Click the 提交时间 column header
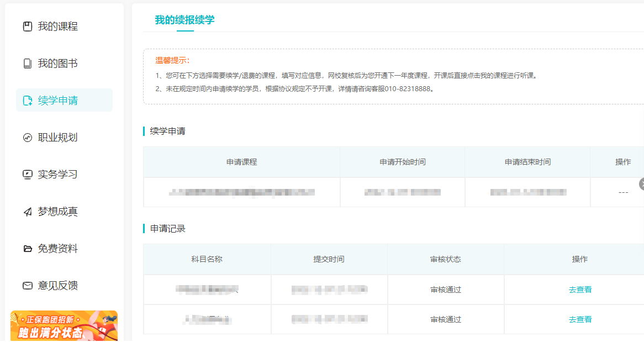The width and height of the screenshot is (644, 342). 329,259
